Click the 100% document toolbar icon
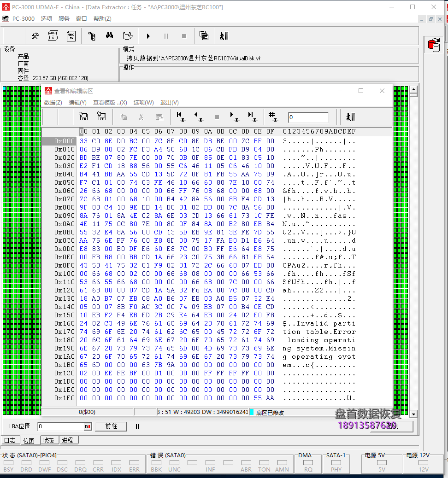 [x=71, y=36]
